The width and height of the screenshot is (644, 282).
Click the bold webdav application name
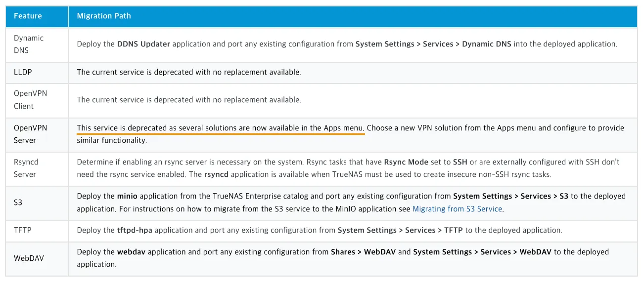point(132,252)
